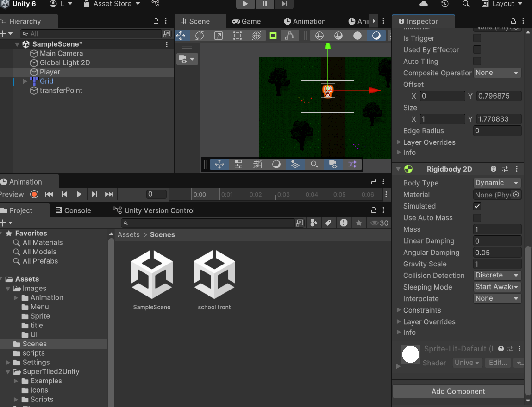Open the Layout dropdown
This screenshot has height=407, width=532.
[x=503, y=4]
